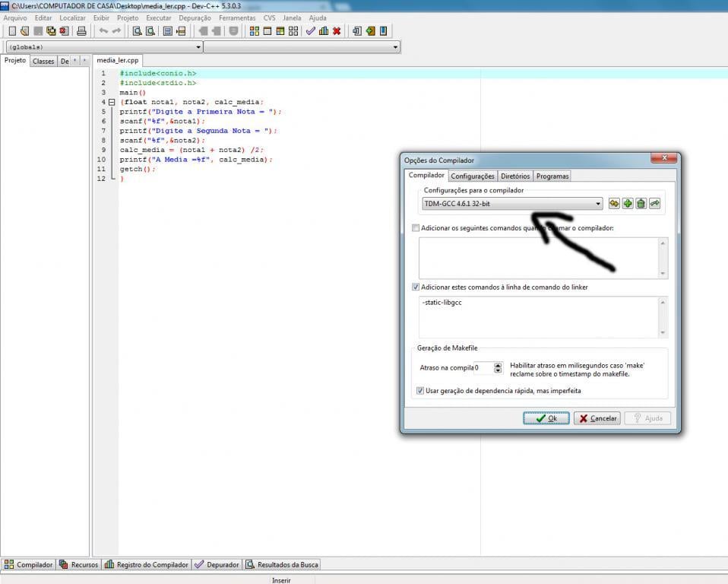Viewport: 728px width, 584px height.
Task: Click the compiler commands scrollbar up arrow
Action: [663, 243]
